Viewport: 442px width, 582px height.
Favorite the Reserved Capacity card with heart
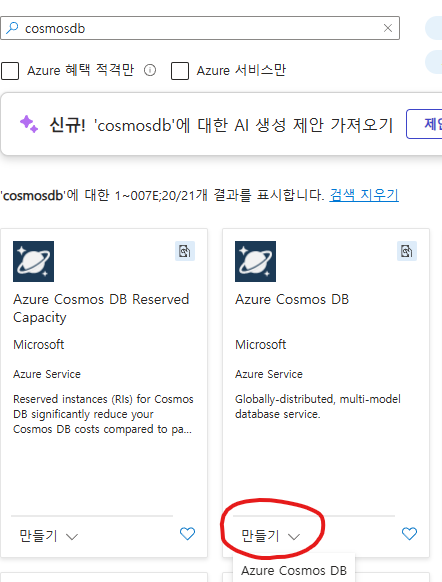pos(187,534)
